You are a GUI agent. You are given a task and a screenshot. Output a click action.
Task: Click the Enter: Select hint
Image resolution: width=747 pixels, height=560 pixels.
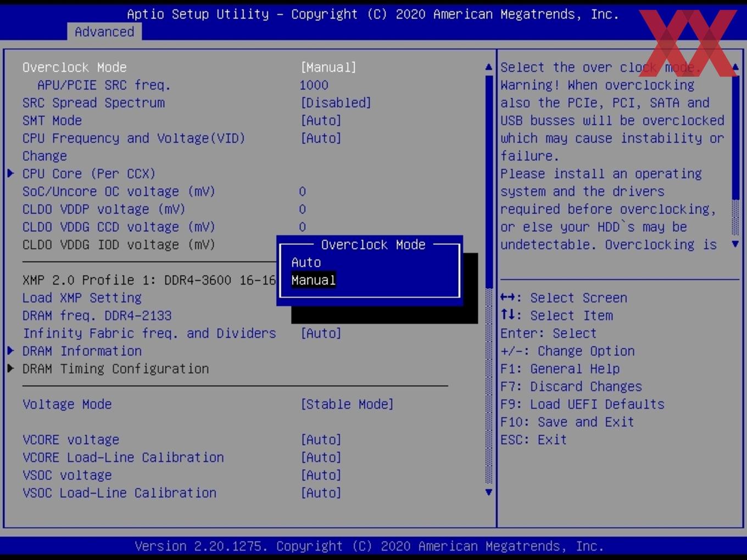[x=548, y=333]
